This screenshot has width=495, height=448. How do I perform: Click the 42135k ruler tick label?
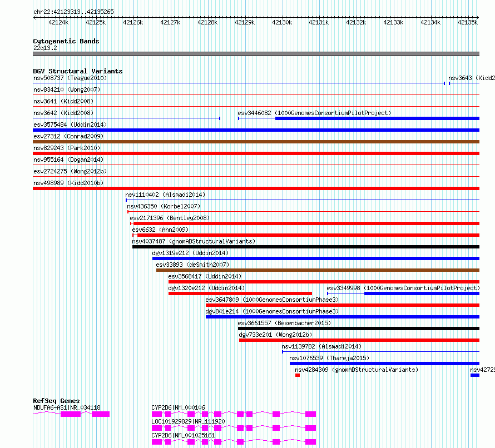tap(468, 22)
